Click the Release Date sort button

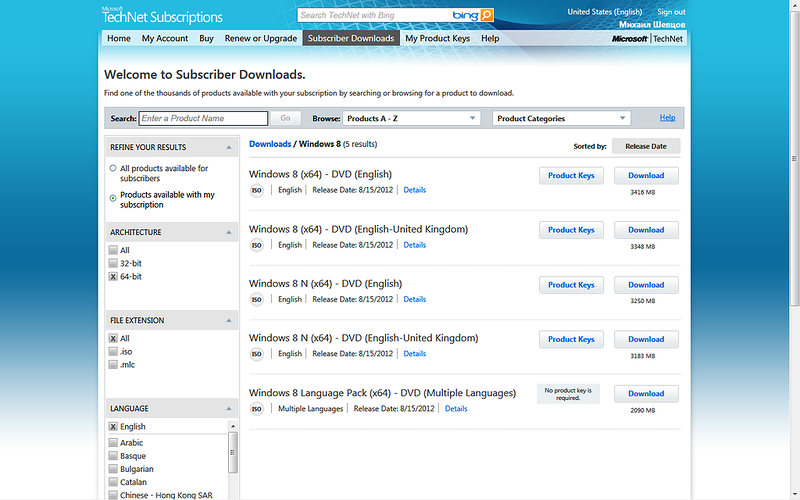[x=646, y=146]
